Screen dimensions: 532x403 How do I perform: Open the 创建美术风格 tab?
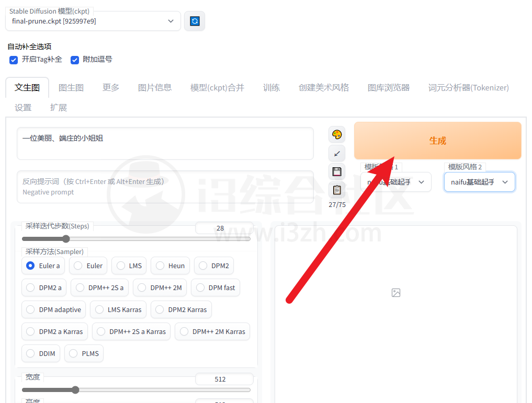pyautogui.click(x=324, y=88)
